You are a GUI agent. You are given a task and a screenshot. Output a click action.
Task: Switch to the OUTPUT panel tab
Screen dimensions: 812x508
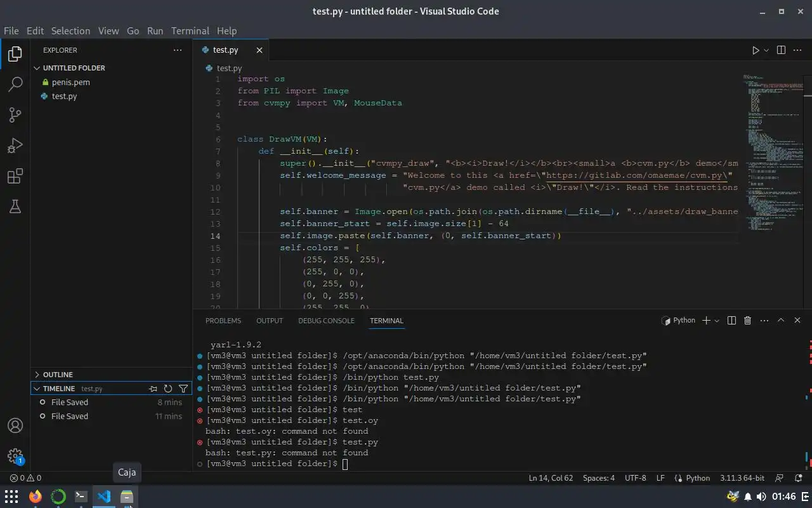pos(270,321)
